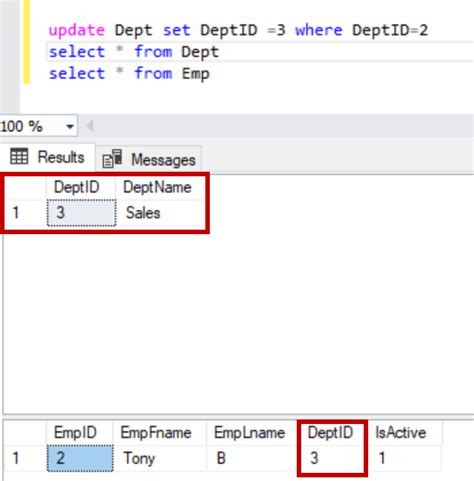Select the DeptID column header in Dept results
This screenshot has height=481, width=474.
(81, 187)
